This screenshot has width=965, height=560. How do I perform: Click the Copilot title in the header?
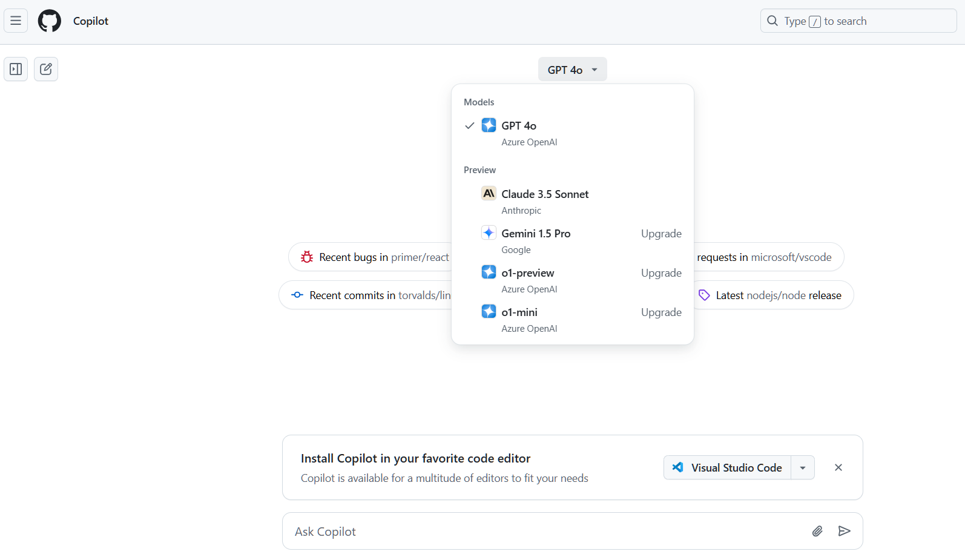91,21
